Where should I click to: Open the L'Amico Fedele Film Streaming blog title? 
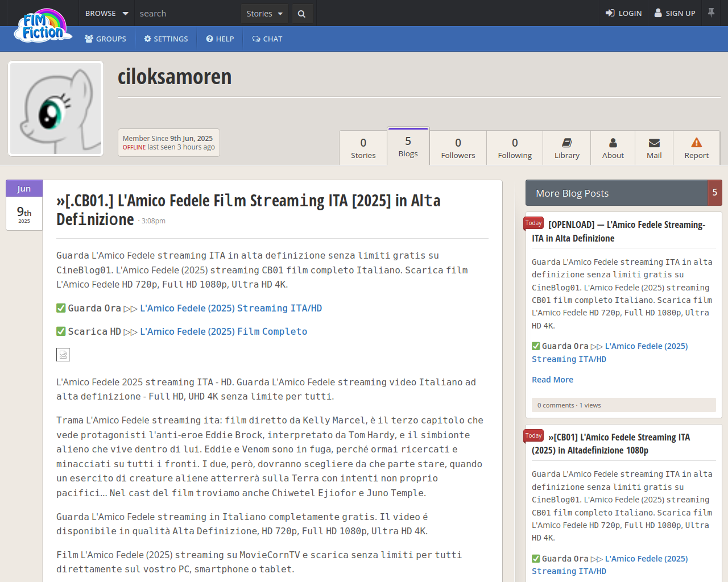point(249,210)
